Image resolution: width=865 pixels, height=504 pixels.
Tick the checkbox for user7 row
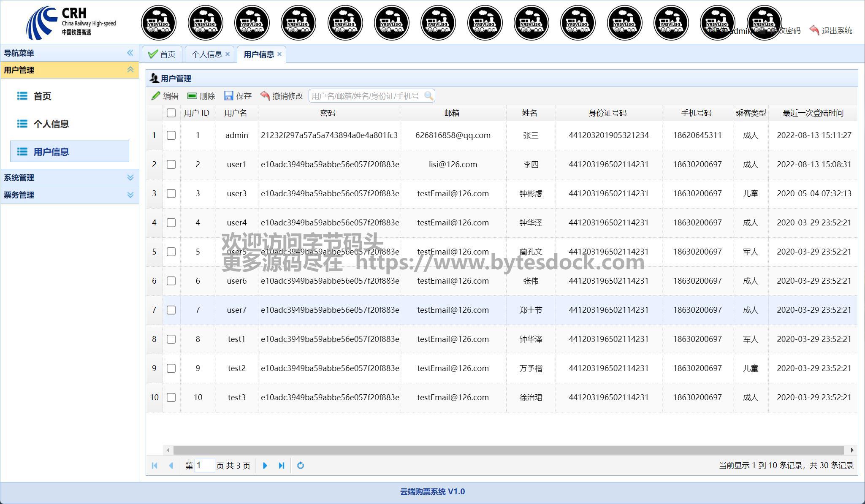pos(171,310)
